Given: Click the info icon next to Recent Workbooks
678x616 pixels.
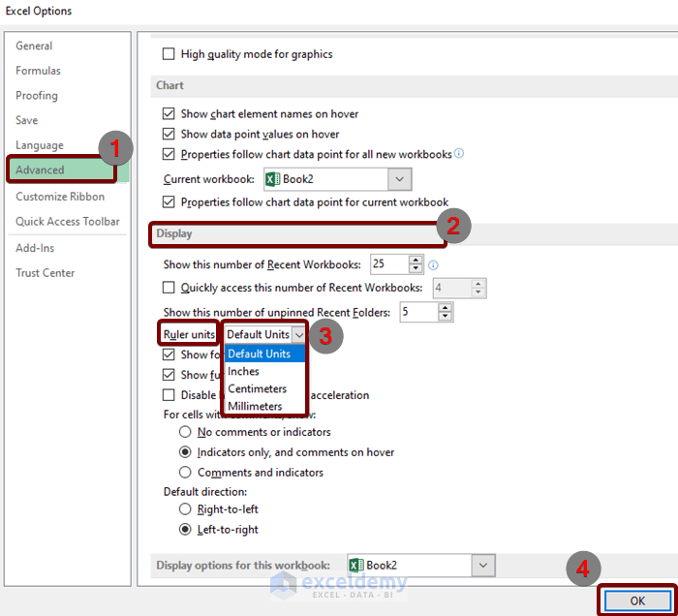Looking at the screenshot, I should click(433, 265).
